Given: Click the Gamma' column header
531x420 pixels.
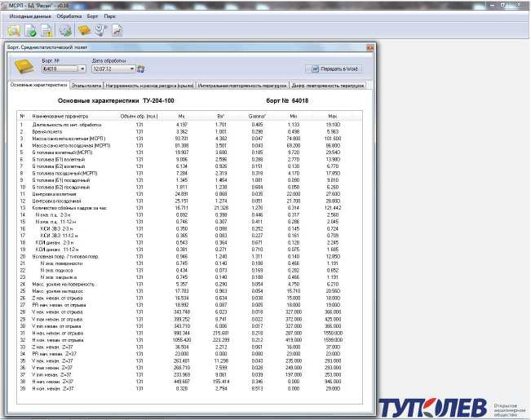Looking at the screenshot, I should coord(257,116).
